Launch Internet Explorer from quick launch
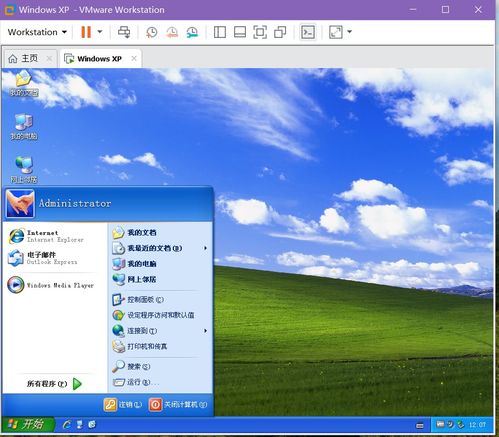 (67, 424)
